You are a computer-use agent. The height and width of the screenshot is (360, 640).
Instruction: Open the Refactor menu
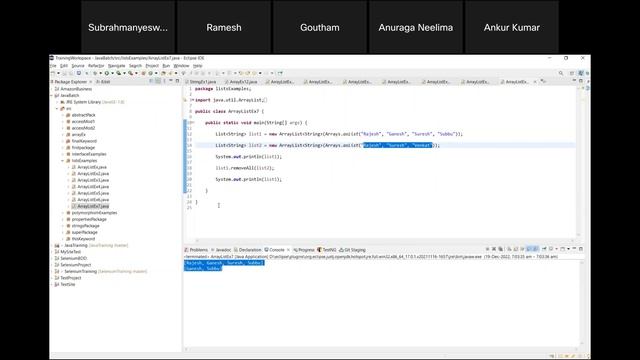(96, 66)
